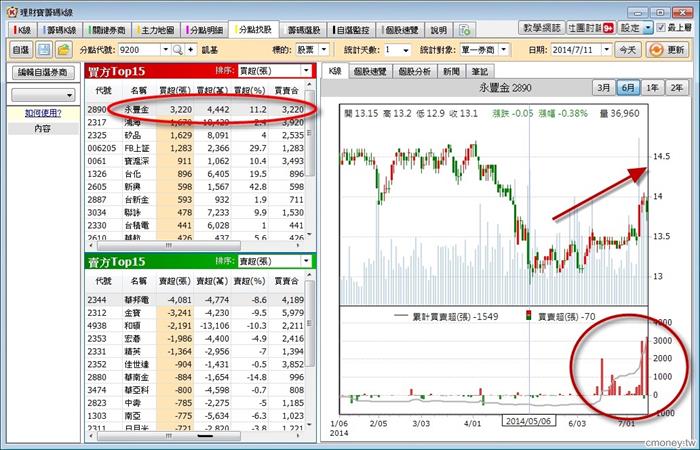Select the 6月 chart range toggle

tap(627, 87)
